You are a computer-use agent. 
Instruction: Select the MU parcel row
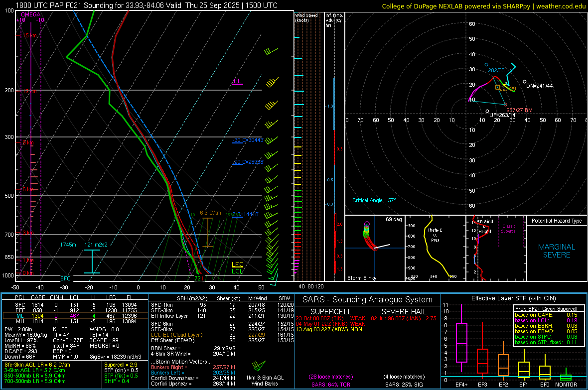(x=75, y=321)
